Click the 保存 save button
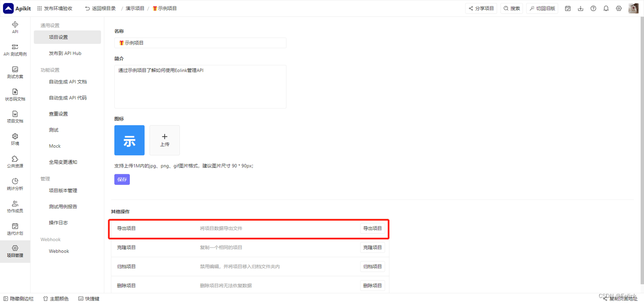644x303 pixels. point(122,179)
